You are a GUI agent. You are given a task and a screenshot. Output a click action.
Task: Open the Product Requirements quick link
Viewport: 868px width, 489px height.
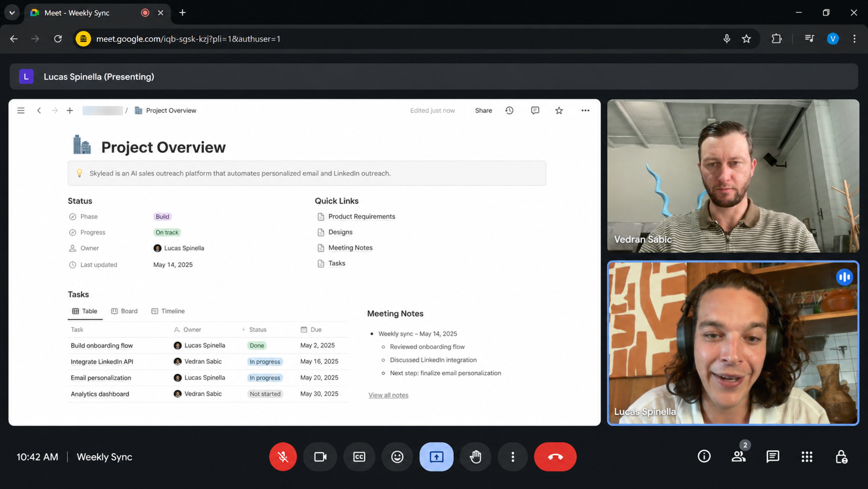[362, 216]
